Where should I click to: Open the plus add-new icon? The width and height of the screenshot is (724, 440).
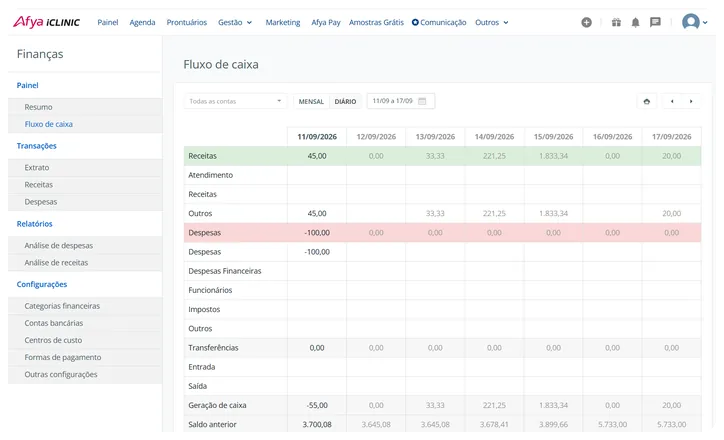click(x=586, y=22)
